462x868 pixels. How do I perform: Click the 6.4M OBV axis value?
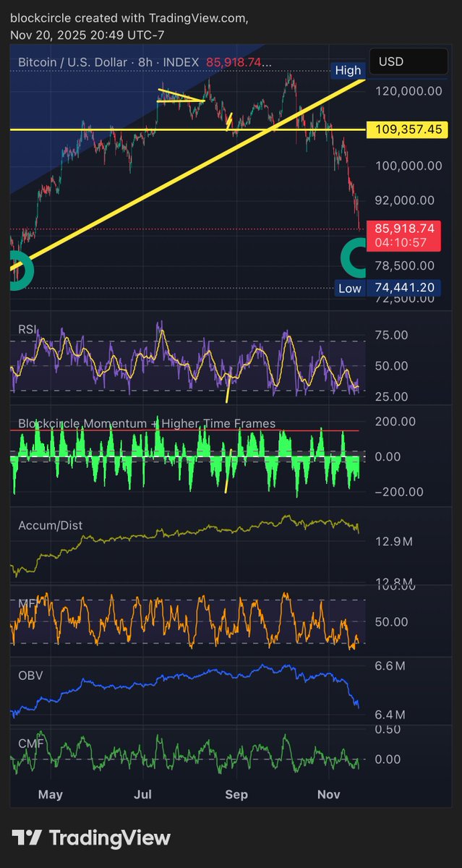[390, 715]
